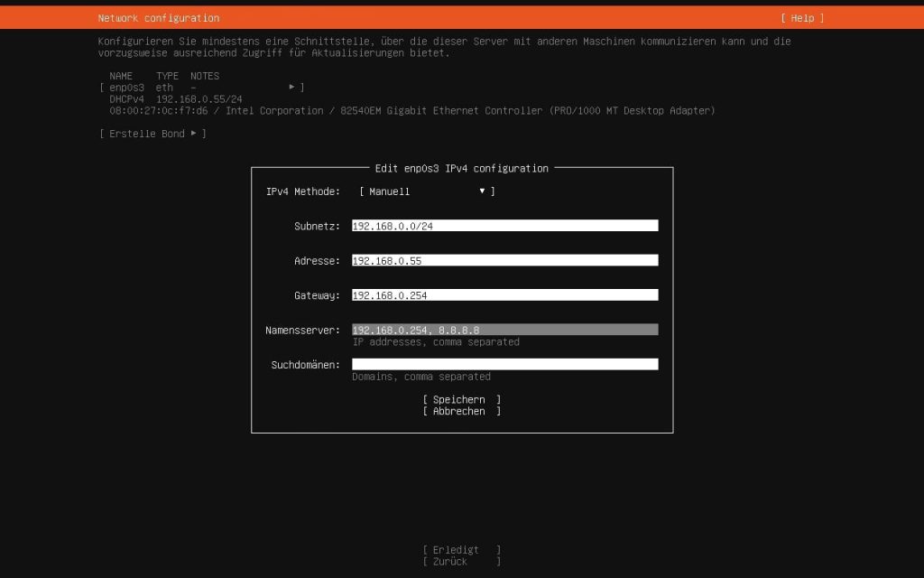This screenshot has height=578, width=924.
Task: Open the Erstelle Bond option
Action: 152,134
